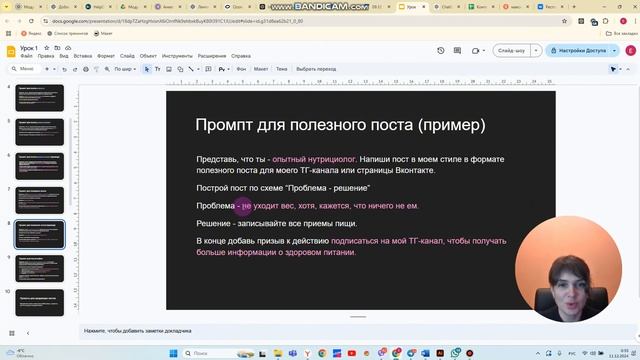Screen dimensions: 640x360
Task: Open the Справка menu
Action: (x=241, y=56)
